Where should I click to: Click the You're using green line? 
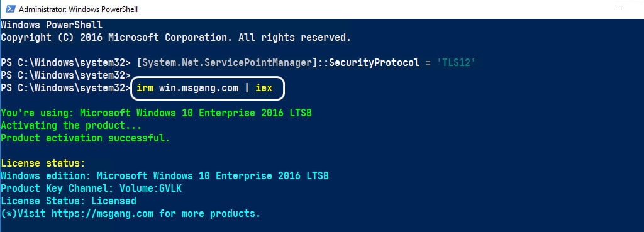(156, 113)
